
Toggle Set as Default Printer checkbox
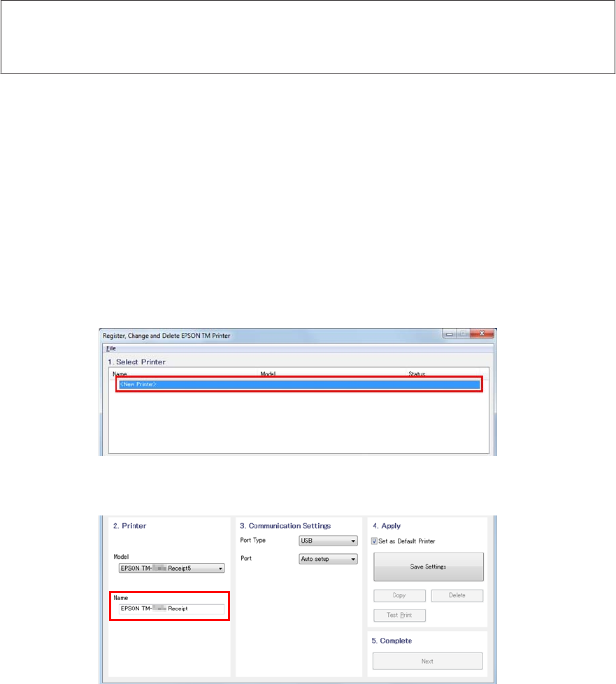point(374,541)
